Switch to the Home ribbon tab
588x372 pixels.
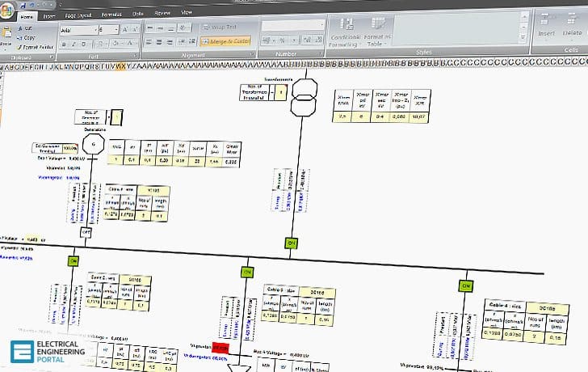(x=27, y=17)
